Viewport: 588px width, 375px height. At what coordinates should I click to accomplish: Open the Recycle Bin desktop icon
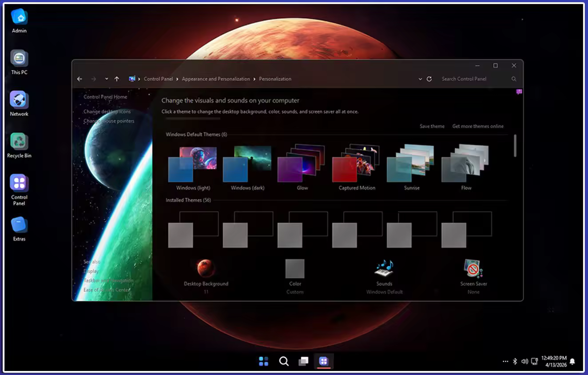point(19,142)
